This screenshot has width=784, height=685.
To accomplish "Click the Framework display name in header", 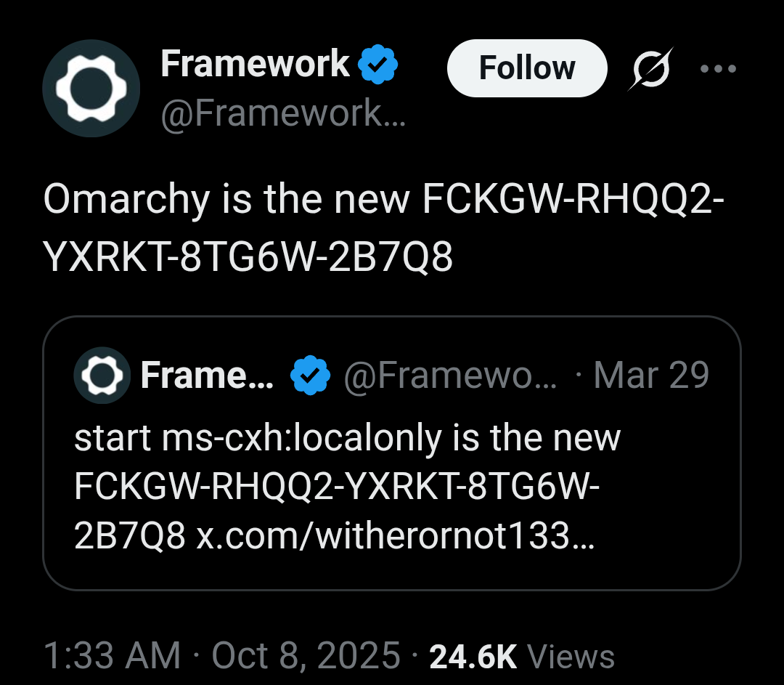I will 255,64.
